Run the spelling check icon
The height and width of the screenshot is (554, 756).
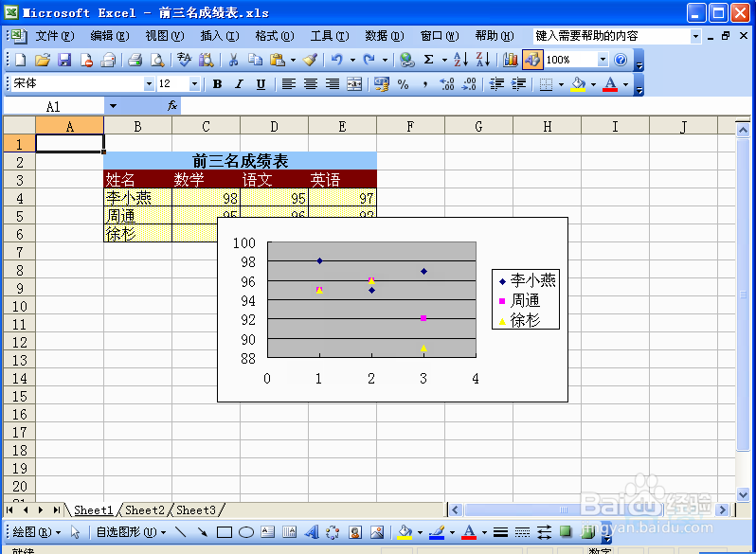pos(184,60)
